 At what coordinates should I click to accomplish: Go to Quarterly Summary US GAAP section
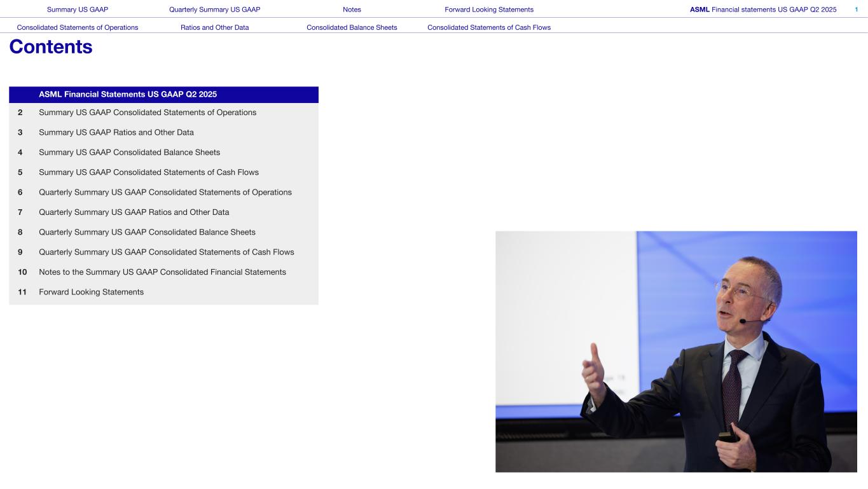tap(214, 10)
